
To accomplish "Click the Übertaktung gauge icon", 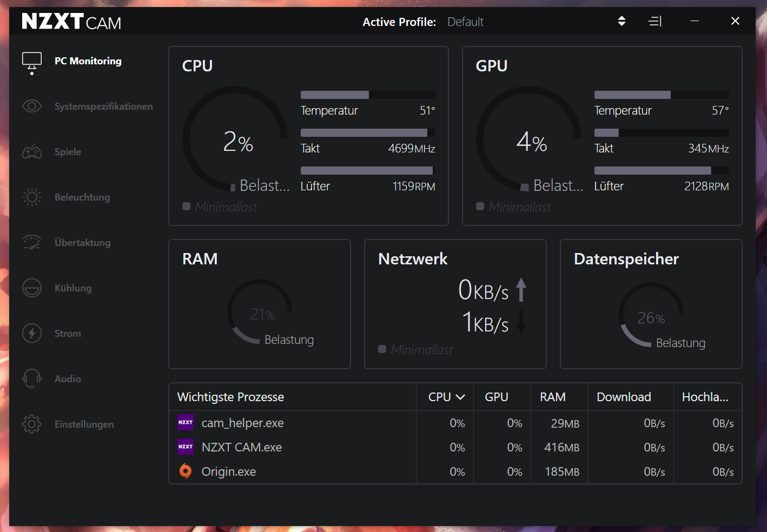I will click(x=32, y=243).
